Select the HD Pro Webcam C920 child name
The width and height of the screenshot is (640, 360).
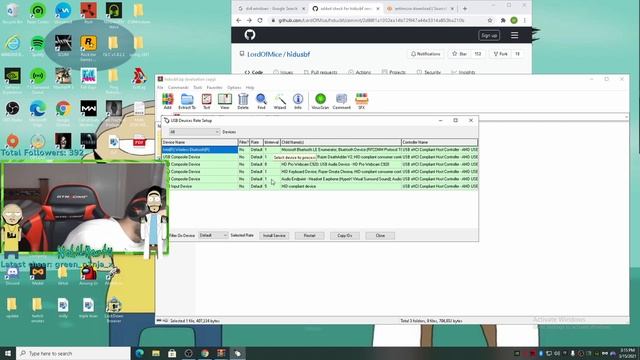(335, 164)
